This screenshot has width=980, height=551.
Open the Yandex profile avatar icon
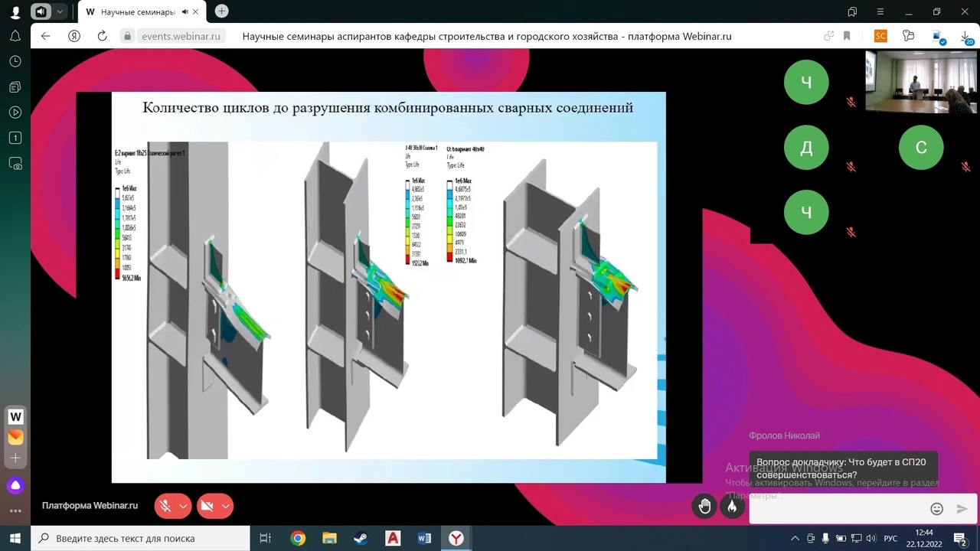(x=15, y=12)
